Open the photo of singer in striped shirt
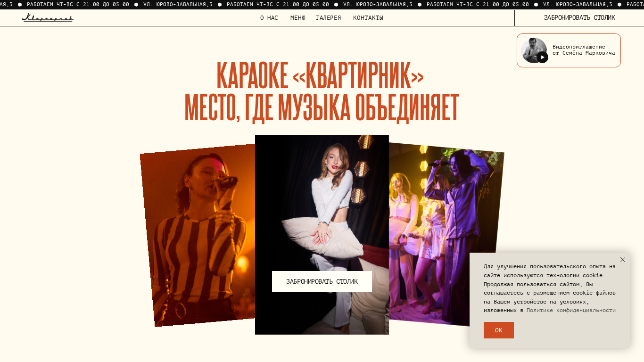This screenshot has height=362, width=644. click(x=198, y=235)
